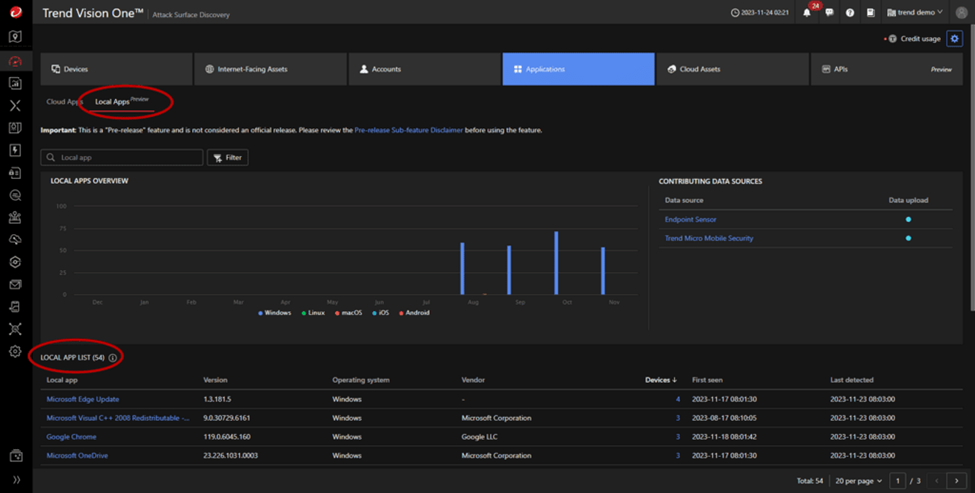975x493 pixels.
Task: Open the lightning bolt sidebar icon
Action: [16, 150]
